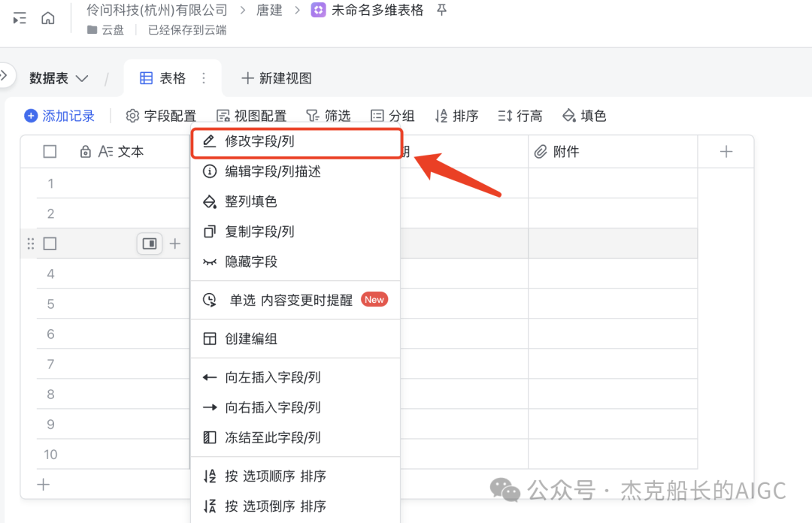Add a new column with plus icon

726,152
